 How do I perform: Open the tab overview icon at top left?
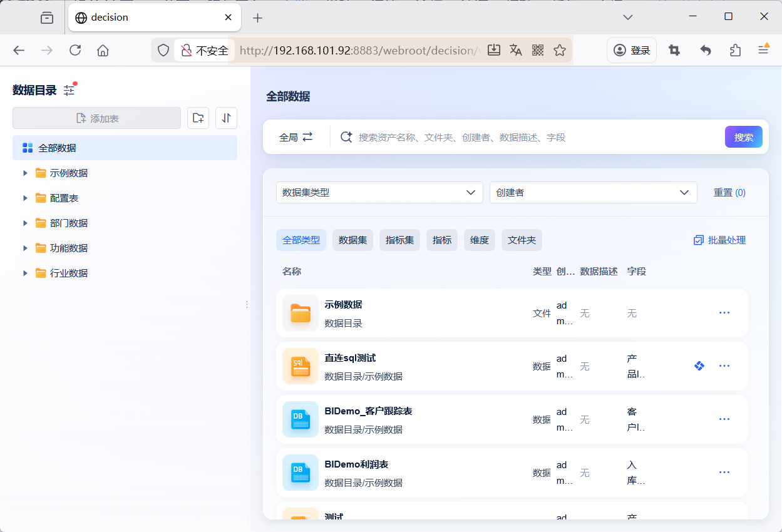(x=47, y=18)
